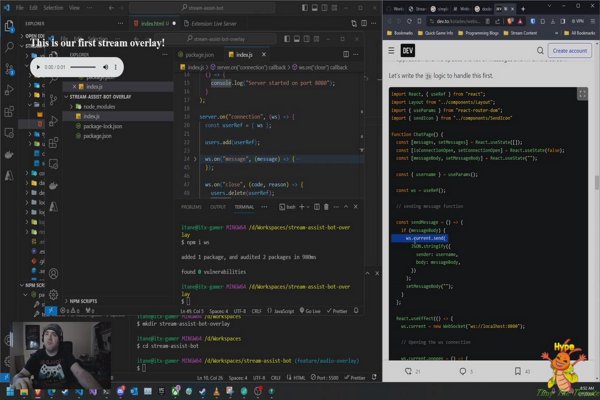Search DEV with magnifier icon
Image resolution: width=600 pixels, height=400 pixels.
540,51
